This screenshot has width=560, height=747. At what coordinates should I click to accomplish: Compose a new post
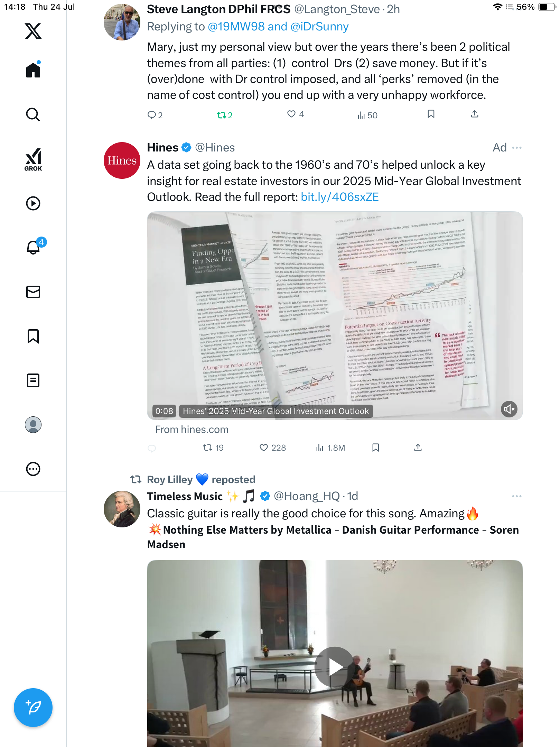pos(33,708)
